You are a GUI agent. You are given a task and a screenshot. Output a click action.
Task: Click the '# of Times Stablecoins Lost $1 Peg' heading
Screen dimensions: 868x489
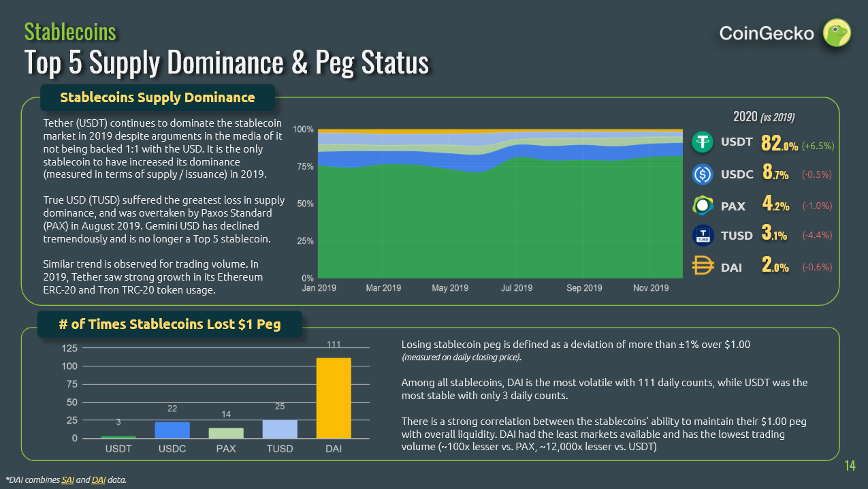pos(170,324)
